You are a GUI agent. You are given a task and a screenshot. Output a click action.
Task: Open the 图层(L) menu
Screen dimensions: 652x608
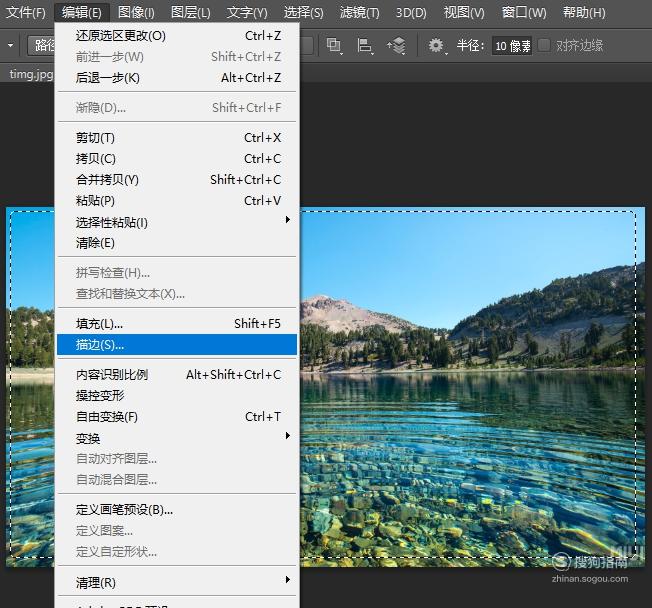coord(190,12)
